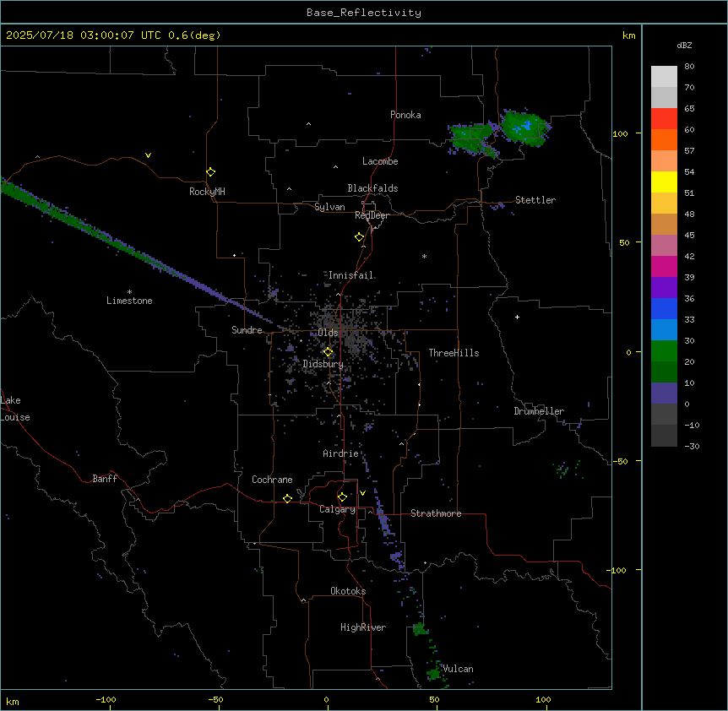Select the light gray 70-80 dBZ swatch
728x711 pixels.
[664, 77]
